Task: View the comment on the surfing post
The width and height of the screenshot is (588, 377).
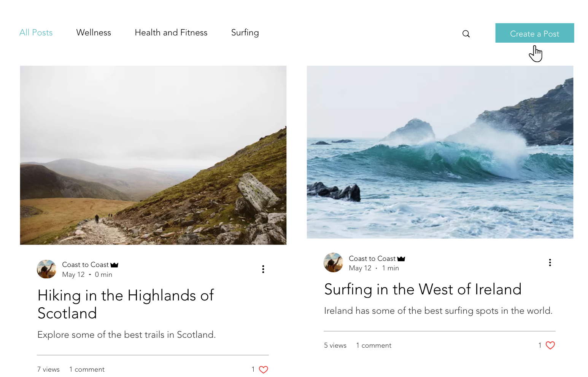Action: tap(373, 345)
